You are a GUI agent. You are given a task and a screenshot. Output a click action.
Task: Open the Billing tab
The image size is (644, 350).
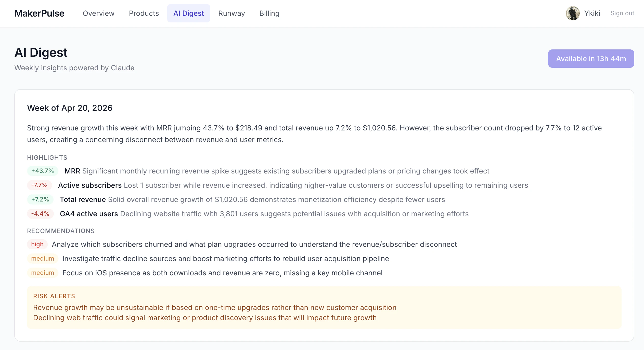269,13
